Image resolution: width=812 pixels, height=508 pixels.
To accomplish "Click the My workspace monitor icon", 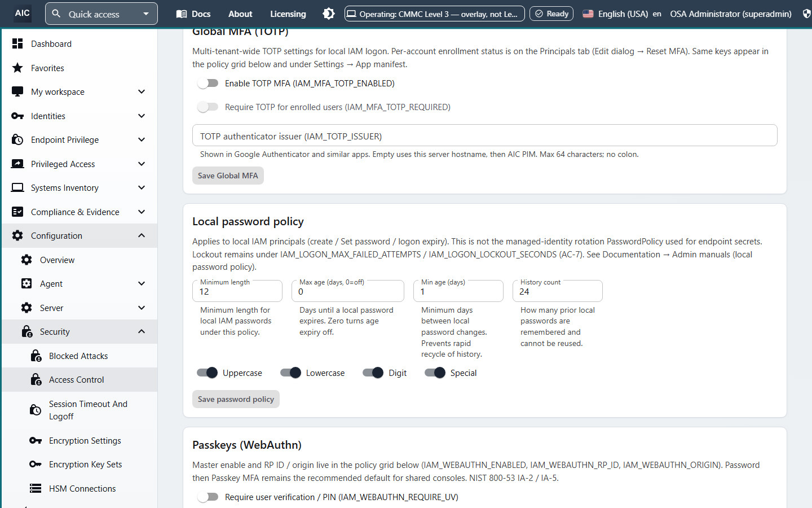I will (x=17, y=91).
